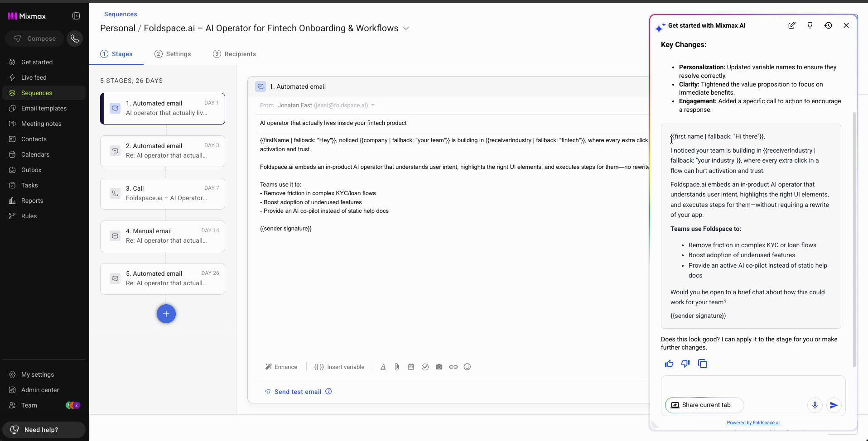Attach a file with paperclip icon
This screenshot has height=441, width=868.
396,367
